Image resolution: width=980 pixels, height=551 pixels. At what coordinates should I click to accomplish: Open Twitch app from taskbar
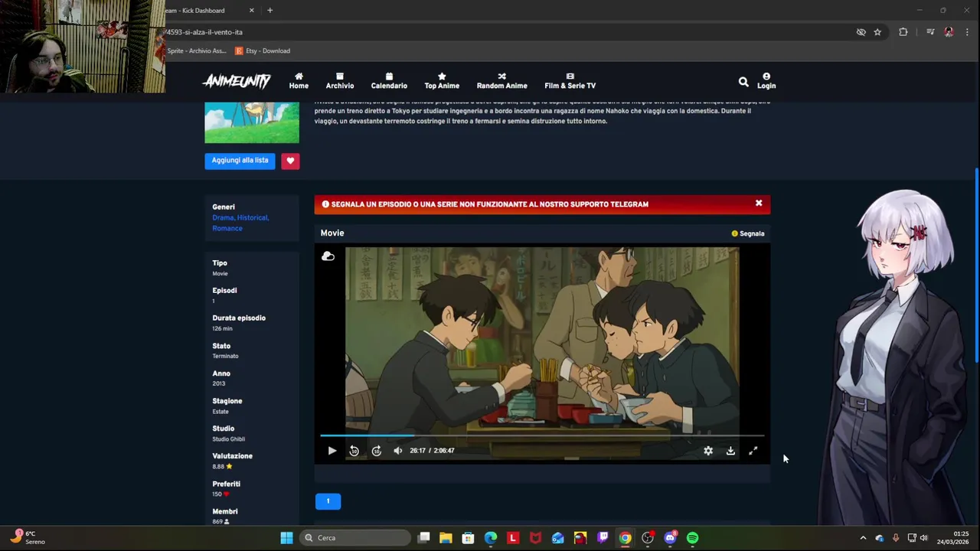[603, 538]
